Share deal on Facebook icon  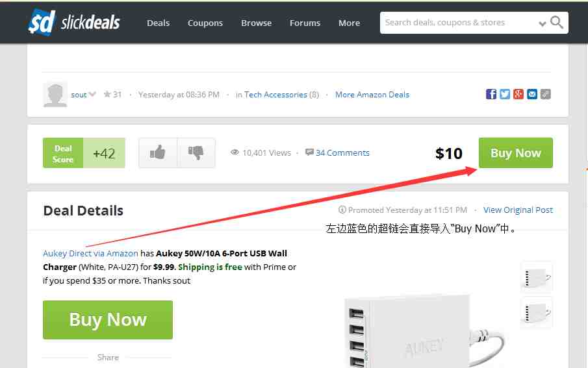tap(491, 94)
